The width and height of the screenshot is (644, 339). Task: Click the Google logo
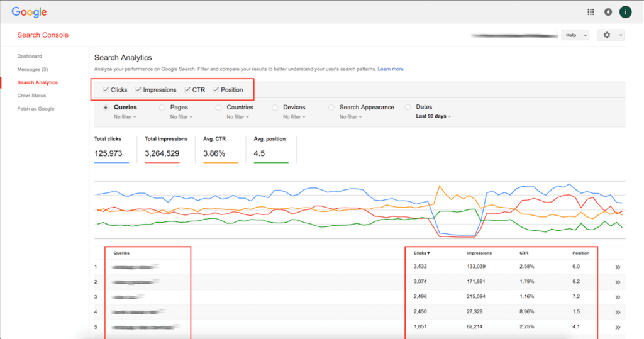29,13
